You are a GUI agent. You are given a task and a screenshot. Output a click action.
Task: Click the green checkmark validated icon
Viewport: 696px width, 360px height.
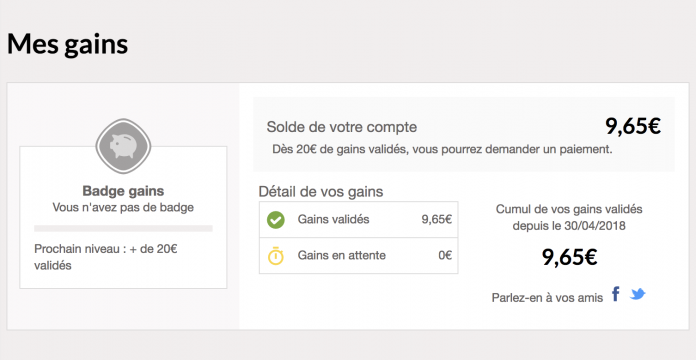click(x=276, y=220)
